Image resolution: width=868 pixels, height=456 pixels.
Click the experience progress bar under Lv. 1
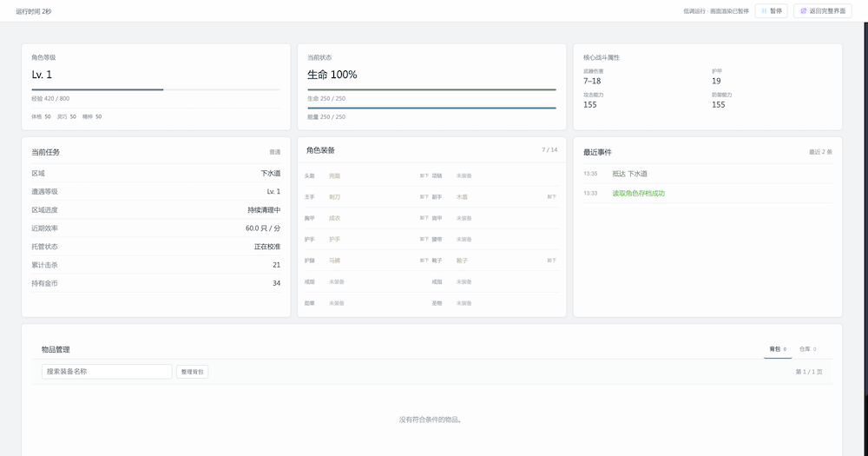[156, 89]
